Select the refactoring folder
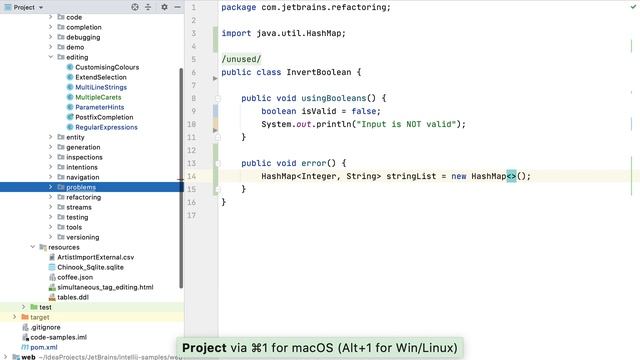This screenshot has width=640, height=360. (x=83, y=197)
